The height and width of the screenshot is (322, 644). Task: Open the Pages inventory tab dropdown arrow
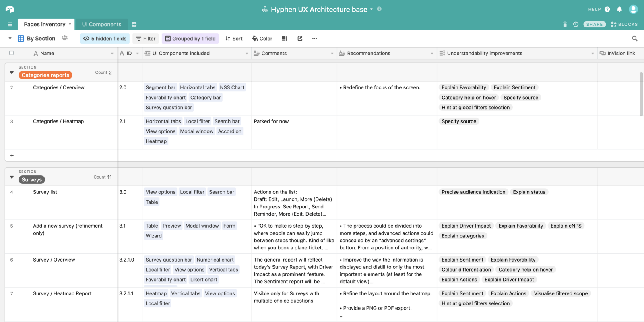tap(70, 24)
